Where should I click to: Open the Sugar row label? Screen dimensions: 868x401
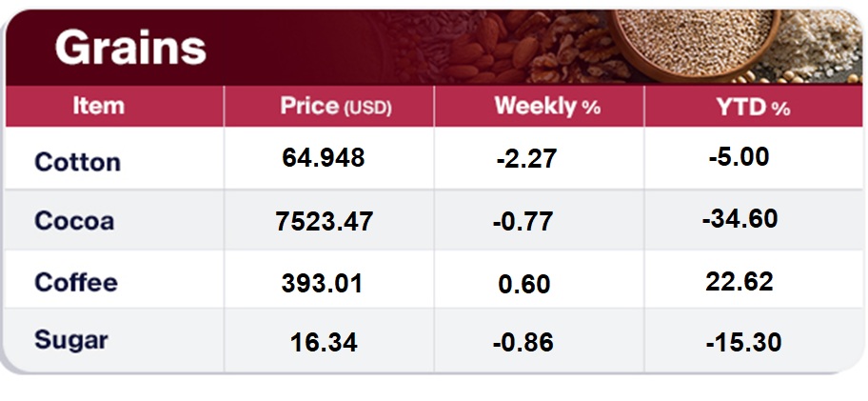(x=71, y=338)
